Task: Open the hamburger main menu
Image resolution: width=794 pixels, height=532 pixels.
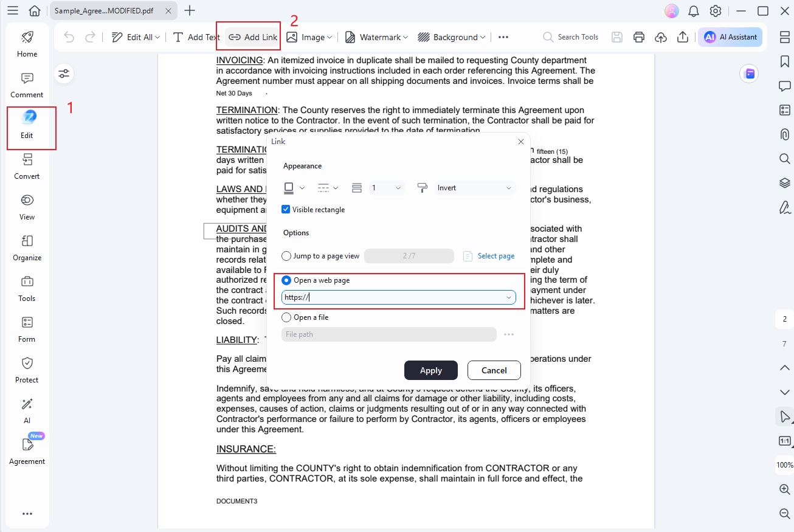Action: click(x=12, y=10)
